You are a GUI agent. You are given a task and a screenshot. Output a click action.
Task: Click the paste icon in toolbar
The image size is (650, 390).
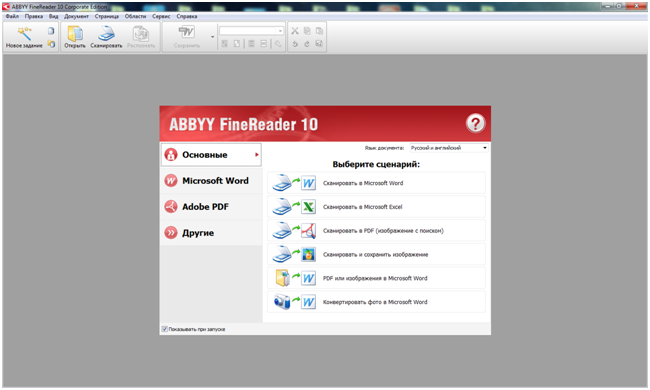319,31
